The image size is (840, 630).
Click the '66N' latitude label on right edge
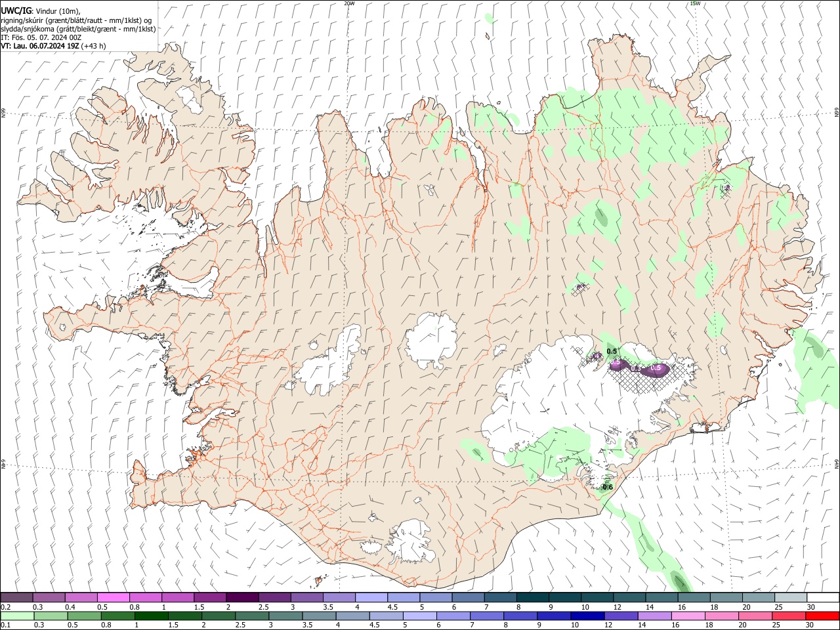pos(837,114)
